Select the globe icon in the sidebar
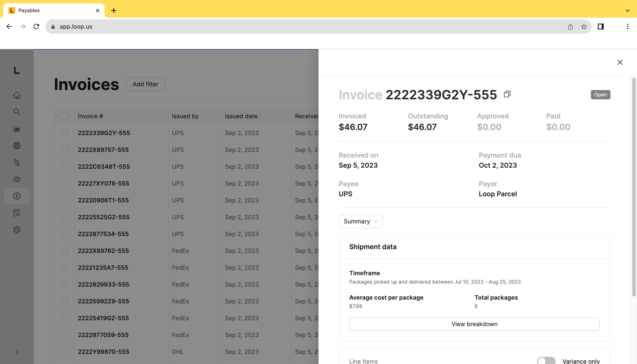This screenshot has height=364, width=637. point(16,146)
